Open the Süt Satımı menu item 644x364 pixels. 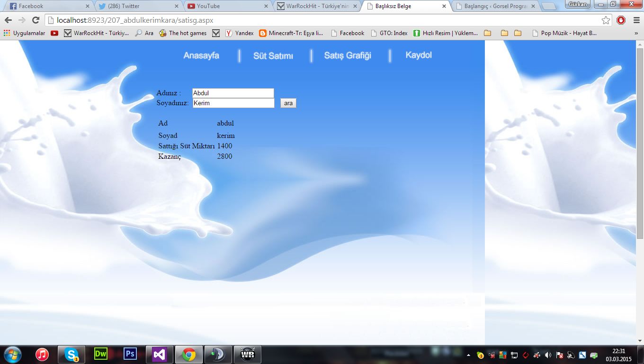click(273, 56)
